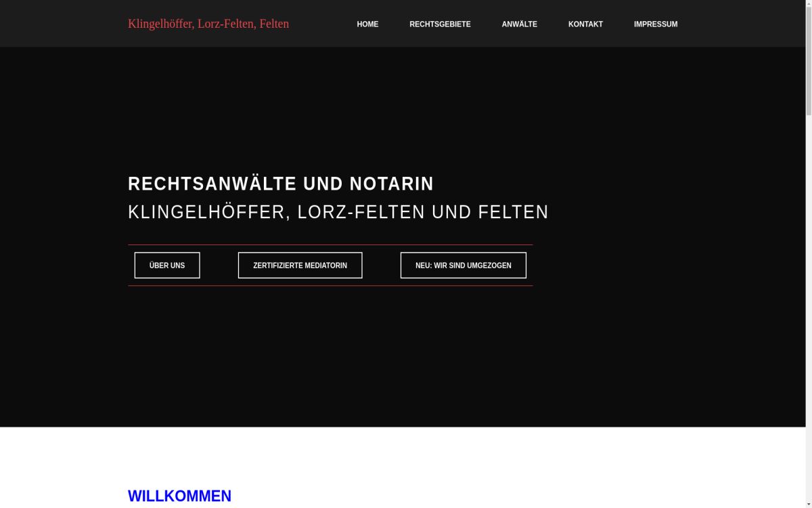
Task: Click NEU: WIR SIND UMGEZOGEN button
Action: [x=463, y=265]
